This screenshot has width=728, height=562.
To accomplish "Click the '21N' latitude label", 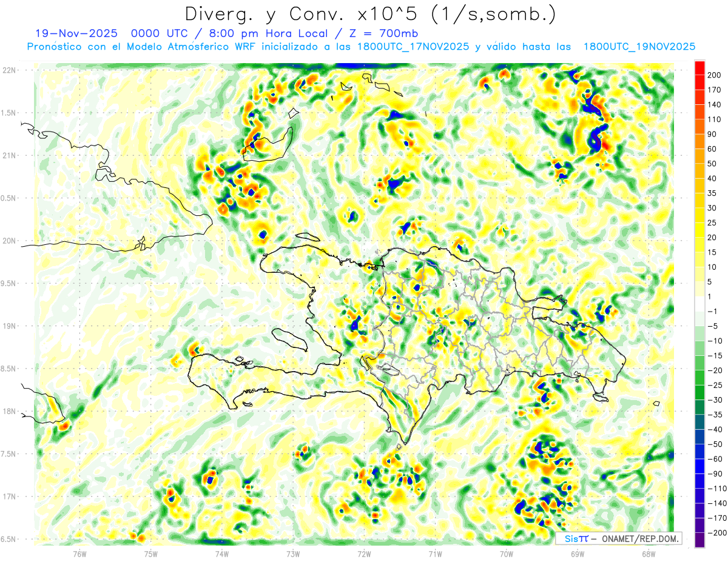I will [x=9, y=155].
